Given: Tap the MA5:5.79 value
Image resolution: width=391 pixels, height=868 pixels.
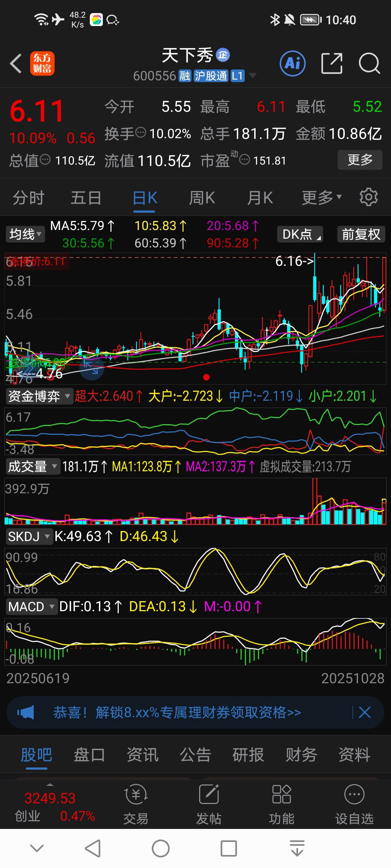Looking at the screenshot, I should pyautogui.click(x=82, y=226).
